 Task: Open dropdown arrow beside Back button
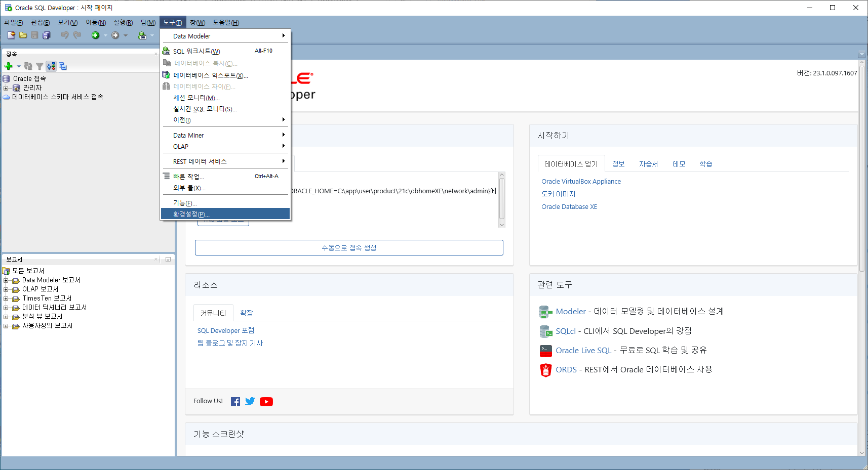click(x=105, y=35)
